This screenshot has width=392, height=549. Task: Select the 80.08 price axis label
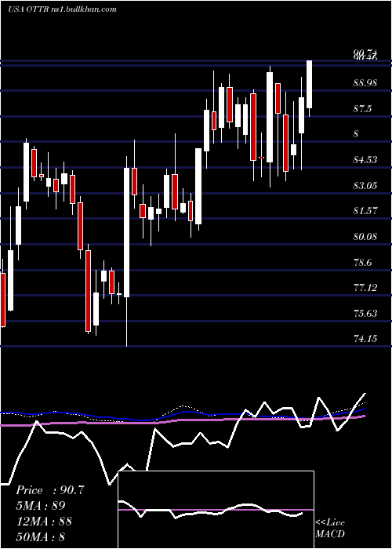[365, 237]
